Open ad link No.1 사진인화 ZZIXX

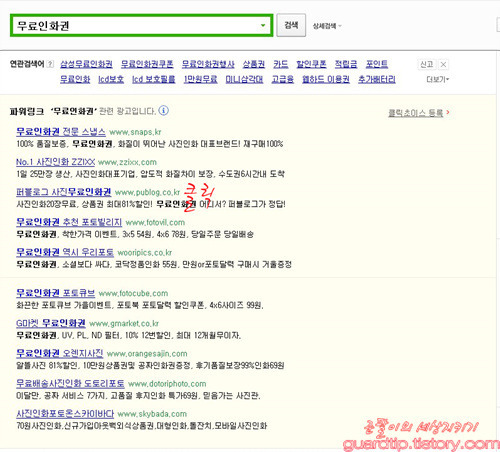point(55,162)
